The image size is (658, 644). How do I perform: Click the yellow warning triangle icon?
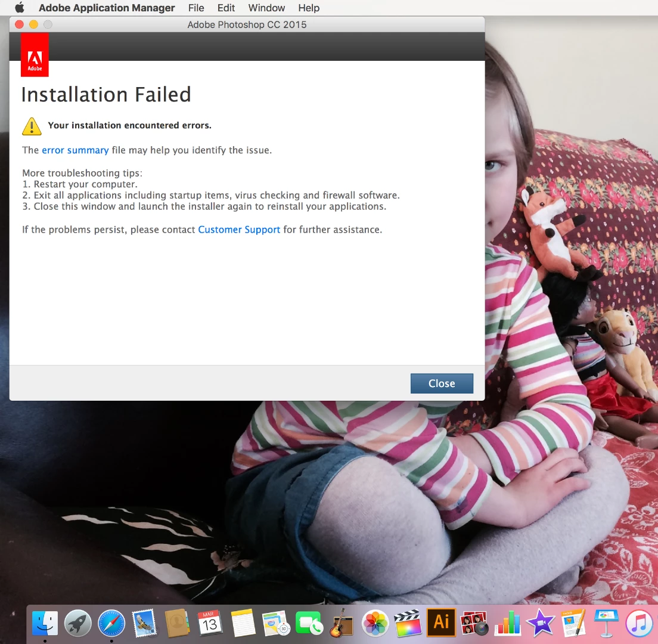point(32,126)
